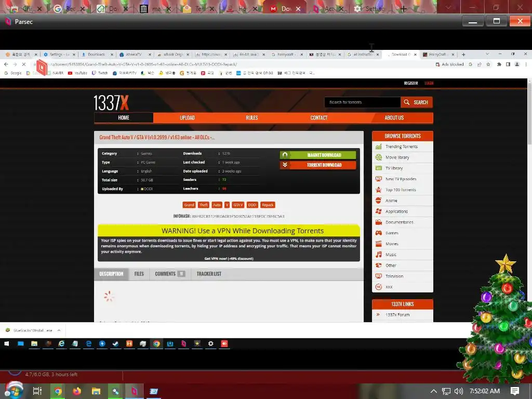
Task: Open the Anime category
Action: [x=391, y=201]
